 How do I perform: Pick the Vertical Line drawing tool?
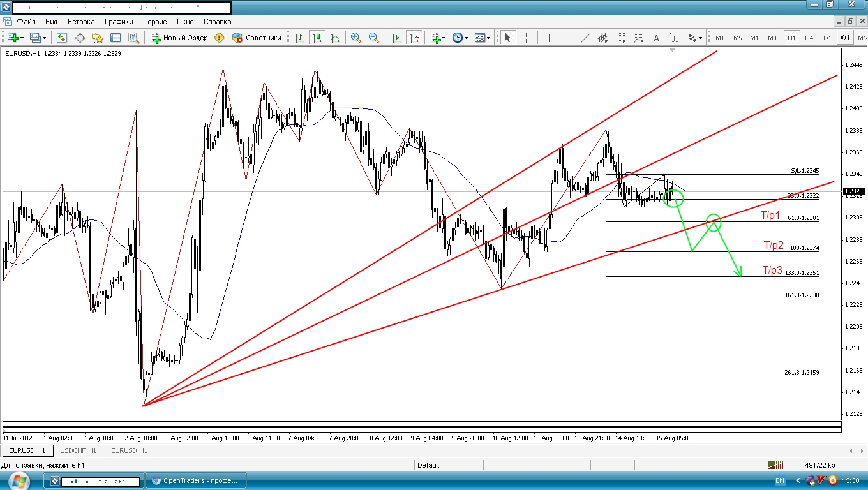coord(549,38)
